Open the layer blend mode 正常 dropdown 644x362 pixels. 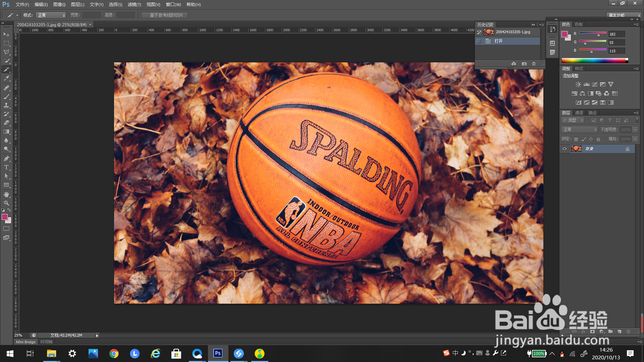pyautogui.click(x=580, y=130)
